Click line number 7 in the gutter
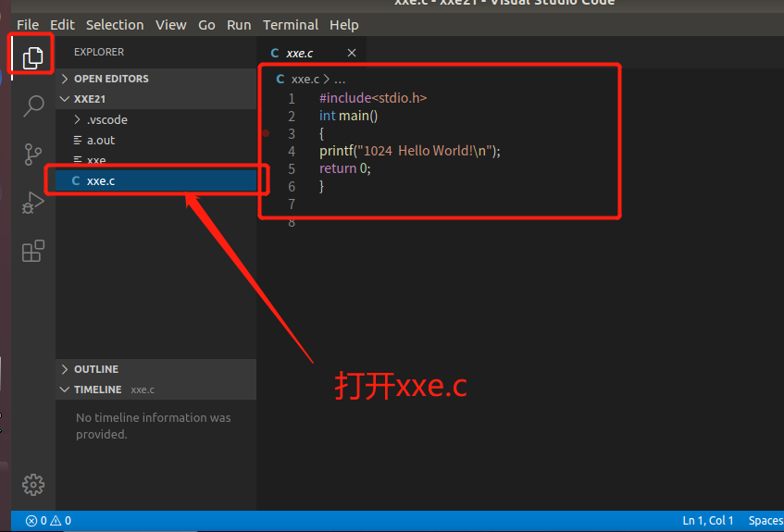This screenshot has width=784, height=532. (292, 204)
